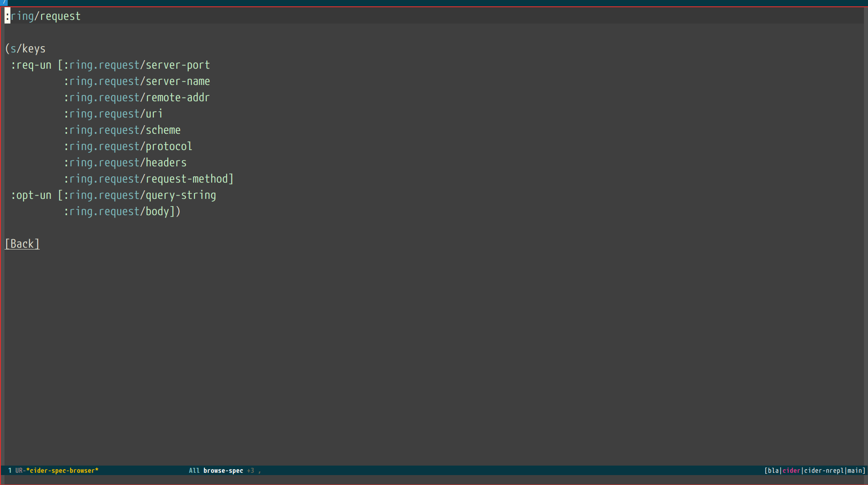Select the bla perspective in mode line
The image size is (868, 485).
click(x=773, y=471)
